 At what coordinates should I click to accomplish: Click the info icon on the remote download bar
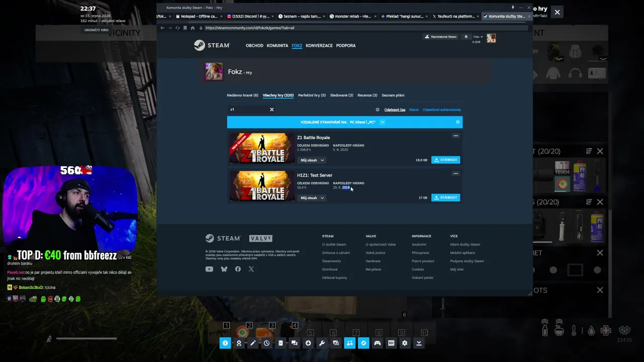click(457, 122)
